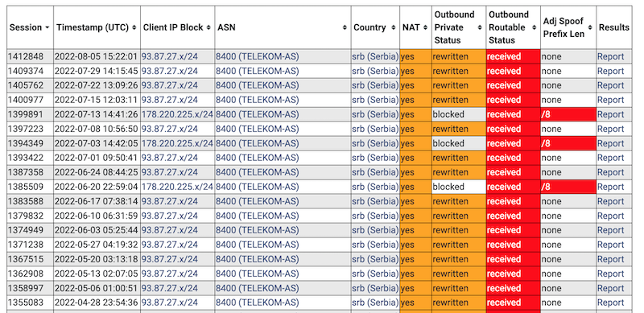The height and width of the screenshot is (313, 644).
Task: Click 93.87.27.x/24 in session 1409374 row
Action: click(x=170, y=71)
